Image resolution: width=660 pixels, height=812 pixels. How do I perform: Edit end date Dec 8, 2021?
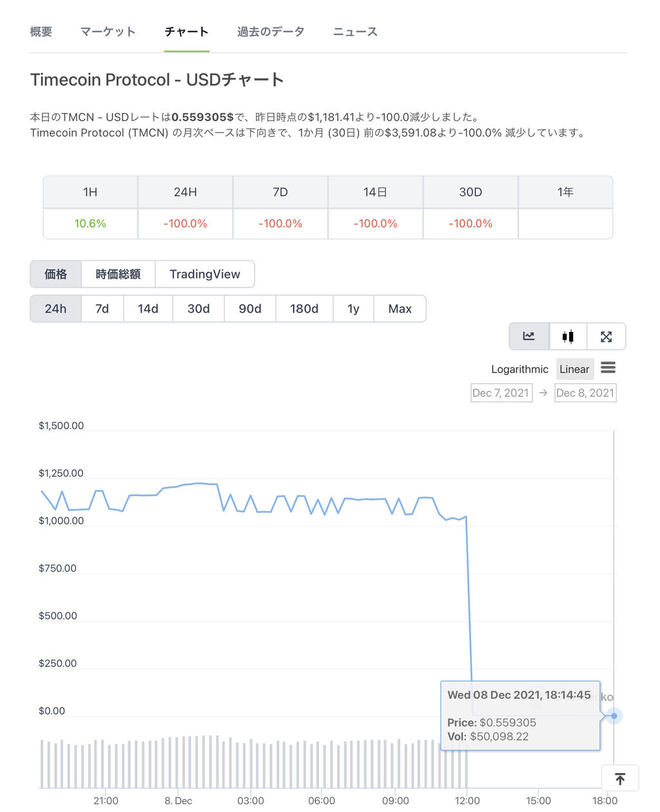pyautogui.click(x=585, y=392)
